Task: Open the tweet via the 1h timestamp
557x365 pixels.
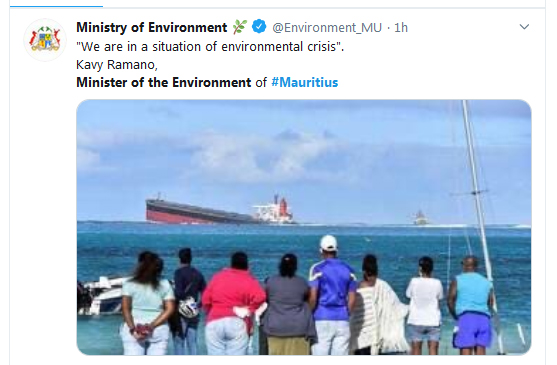Action: pos(401,27)
